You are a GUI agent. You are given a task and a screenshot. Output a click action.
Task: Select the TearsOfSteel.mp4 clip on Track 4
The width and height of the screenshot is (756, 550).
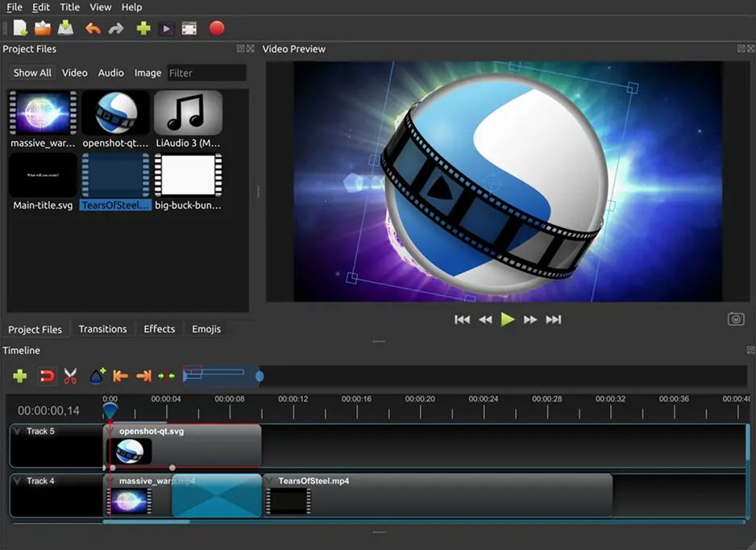point(438,495)
